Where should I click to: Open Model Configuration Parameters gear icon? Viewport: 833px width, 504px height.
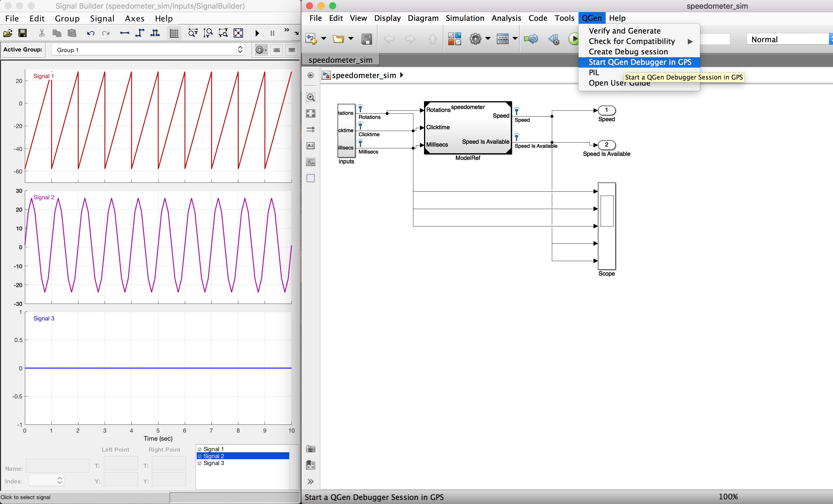point(475,39)
